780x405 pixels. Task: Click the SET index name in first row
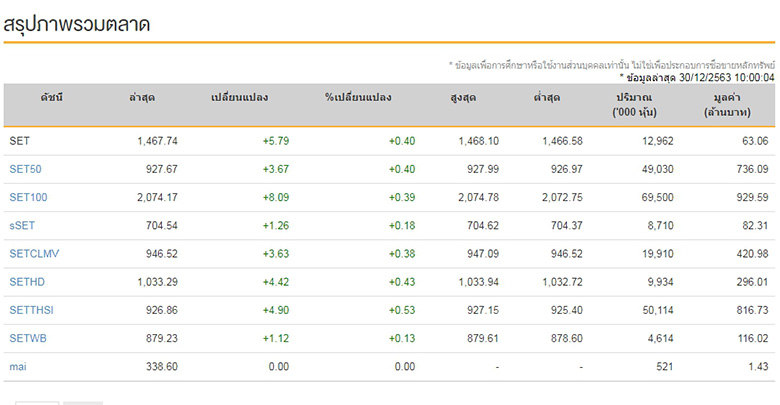(x=19, y=141)
